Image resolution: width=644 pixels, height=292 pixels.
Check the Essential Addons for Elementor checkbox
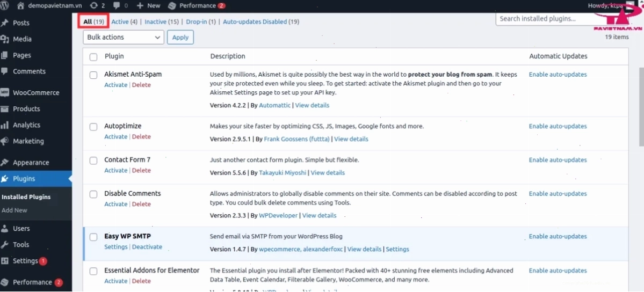tap(93, 272)
